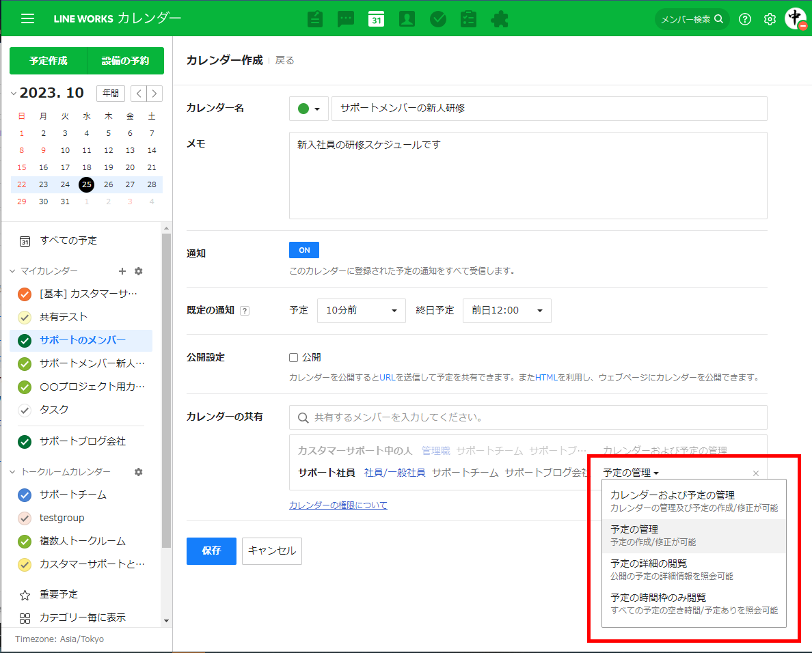Toggle the notification ON switch
This screenshot has width=812, height=653.
[304, 250]
